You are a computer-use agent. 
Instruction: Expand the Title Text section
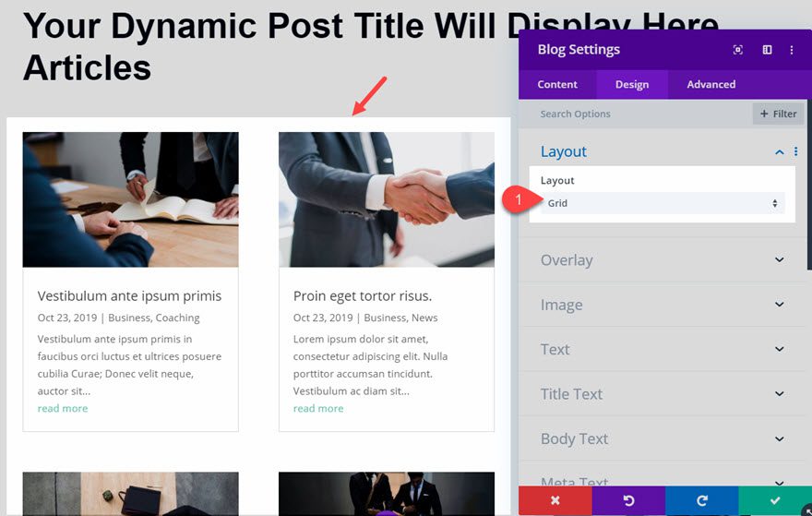point(663,394)
